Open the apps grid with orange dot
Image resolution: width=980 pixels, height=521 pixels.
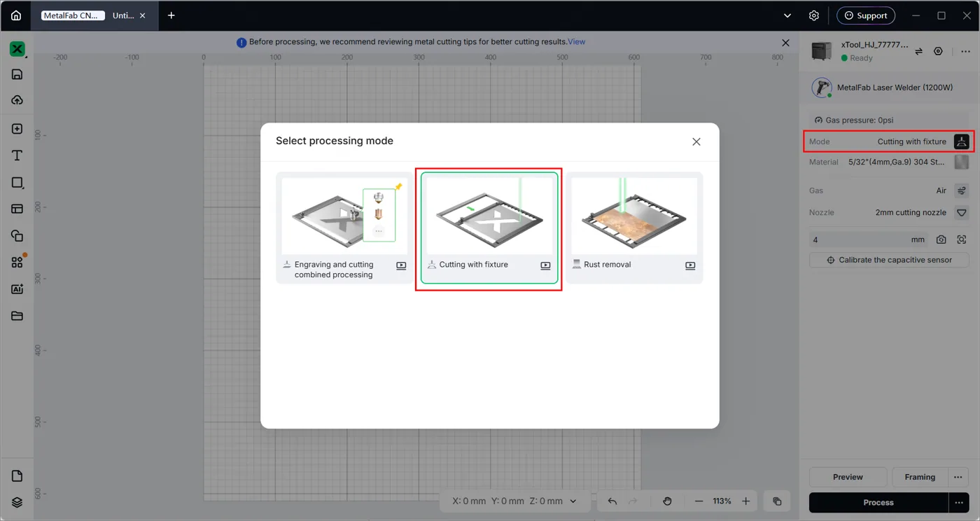point(17,262)
